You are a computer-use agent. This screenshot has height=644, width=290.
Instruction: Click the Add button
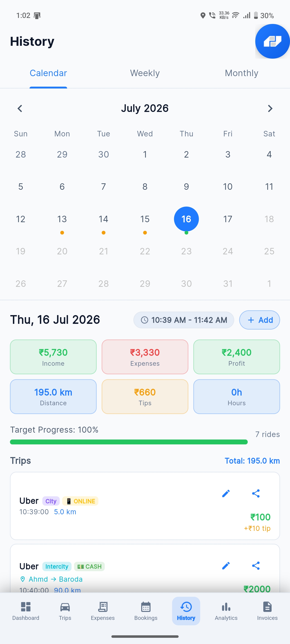(x=259, y=320)
